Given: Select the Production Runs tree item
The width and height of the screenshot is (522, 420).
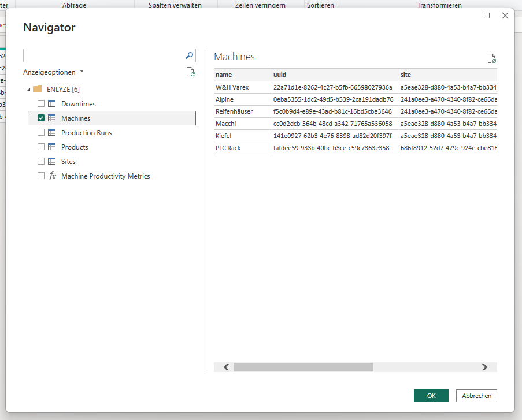Looking at the screenshot, I should click(86, 132).
